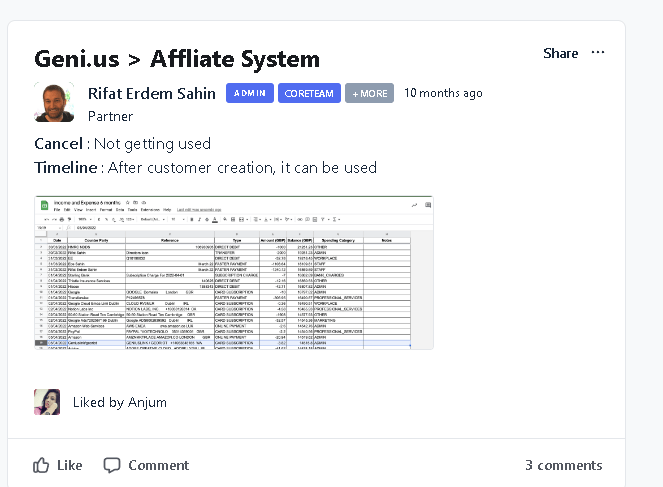Open the spreadsheet screenshot attachment
The width and height of the screenshot is (663, 487).
pos(234,273)
